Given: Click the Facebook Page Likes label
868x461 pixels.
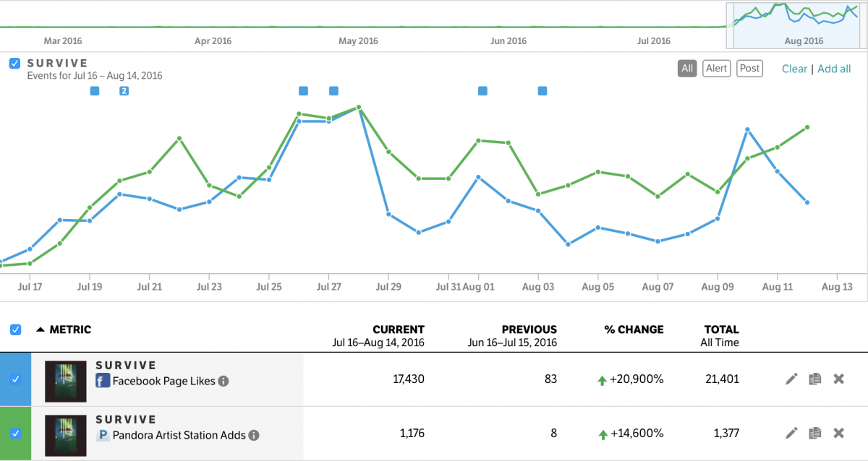Looking at the screenshot, I should pos(163,381).
